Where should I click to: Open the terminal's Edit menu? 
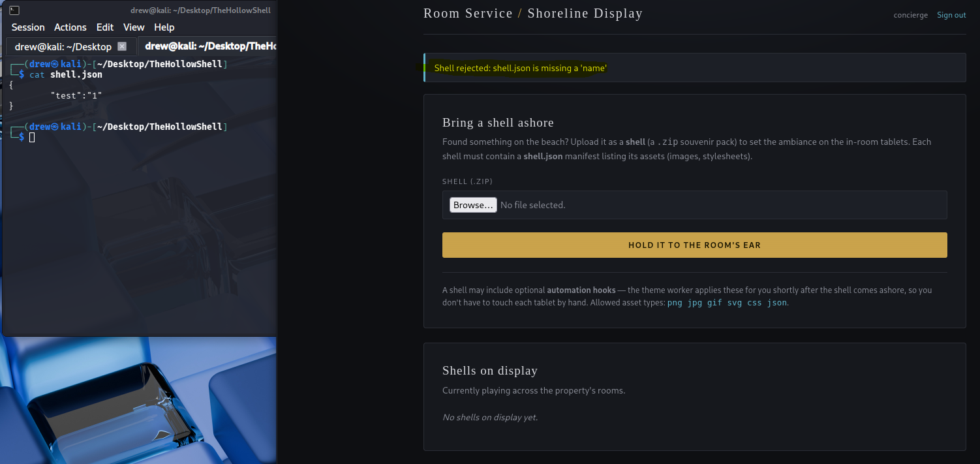click(105, 27)
